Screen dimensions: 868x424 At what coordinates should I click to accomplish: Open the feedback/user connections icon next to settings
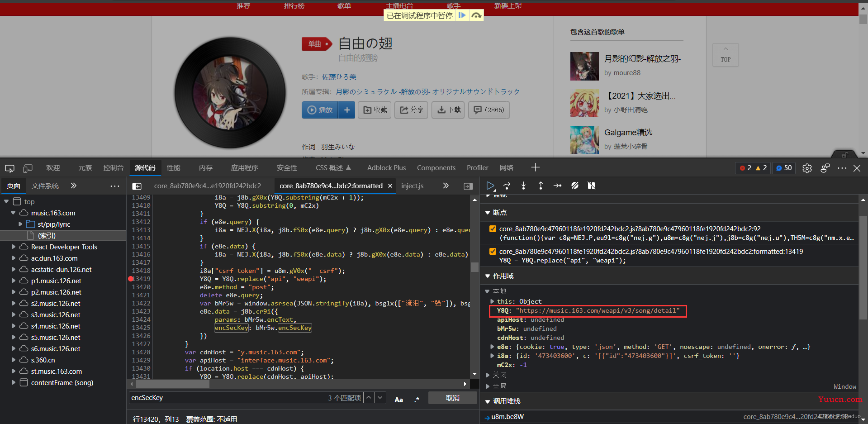pyautogui.click(x=825, y=168)
